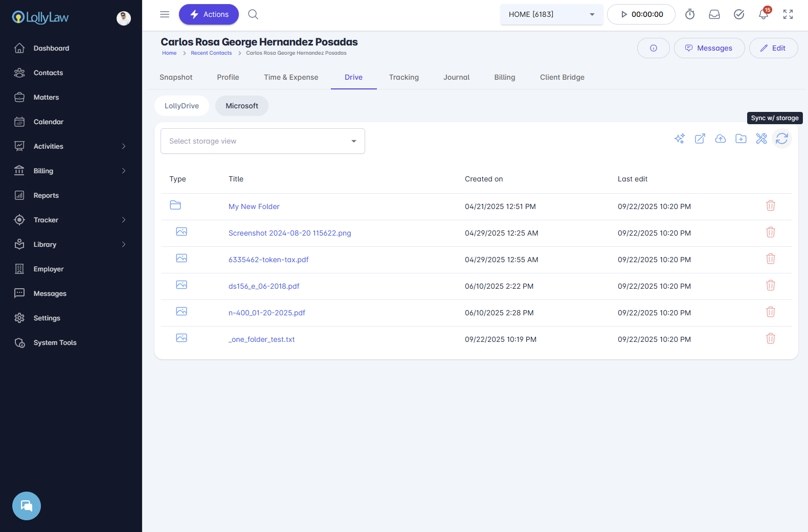Viewport: 808px width, 532px height.
Task: Sync with storage
Action: pos(782,138)
